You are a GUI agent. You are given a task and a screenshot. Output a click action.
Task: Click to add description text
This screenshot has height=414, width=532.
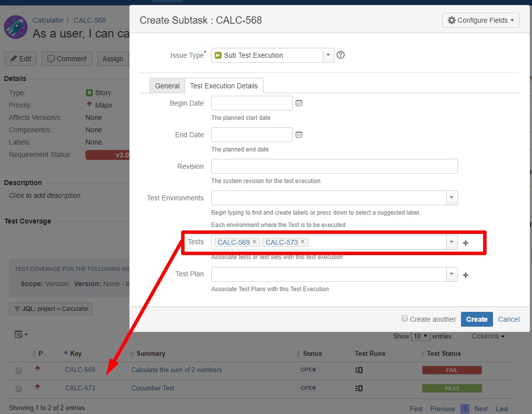45,195
